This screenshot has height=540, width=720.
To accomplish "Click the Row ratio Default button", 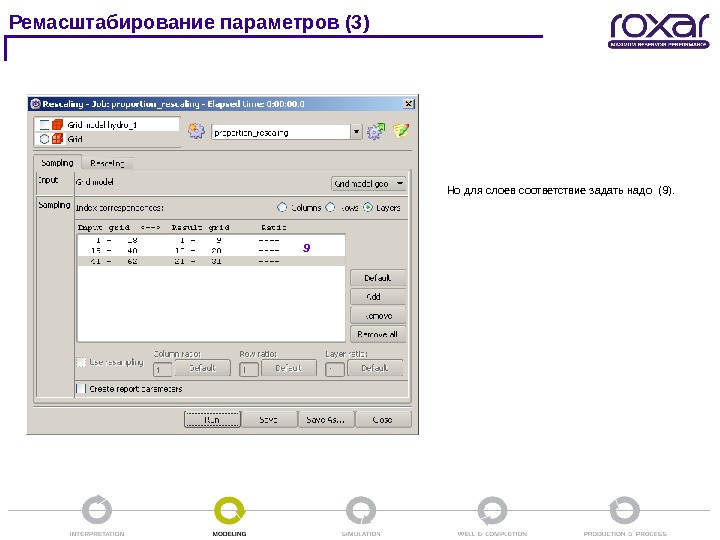I will [288, 368].
